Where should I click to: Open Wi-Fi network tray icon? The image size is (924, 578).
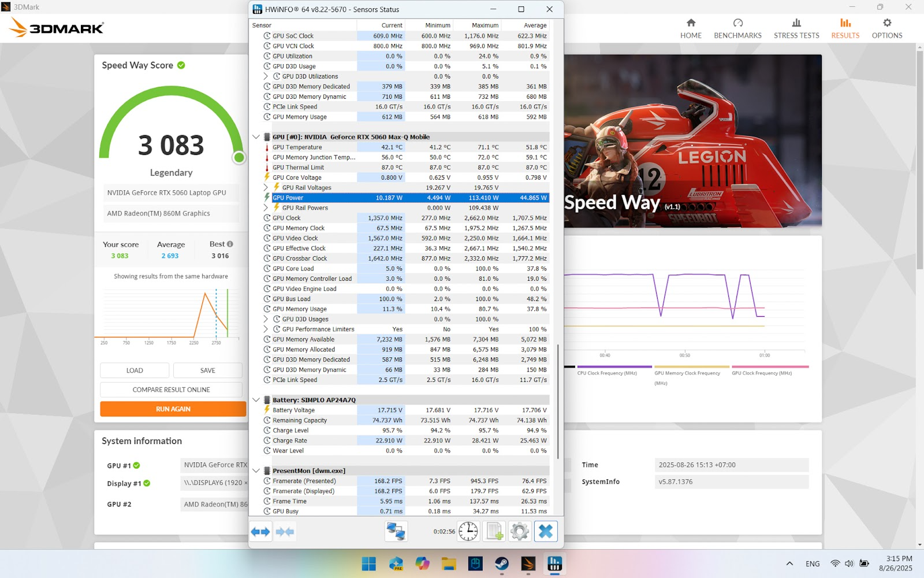(835, 564)
